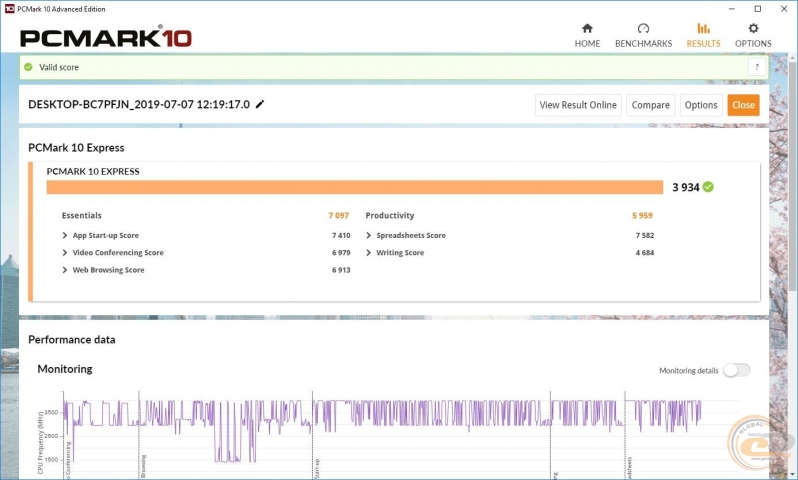The height and width of the screenshot is (480, 798).
Task: Click the Spreadsheets value 7 582
Action: click(645, 235)
